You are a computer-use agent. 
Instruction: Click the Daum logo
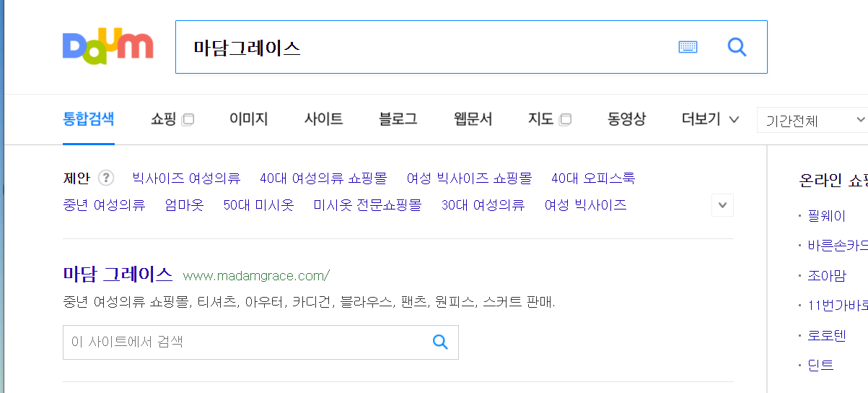108,46
